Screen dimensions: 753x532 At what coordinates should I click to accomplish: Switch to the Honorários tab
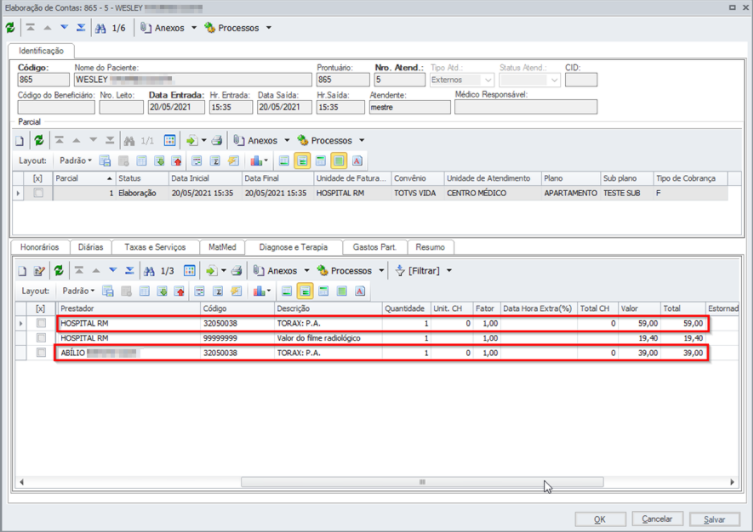point(39,247)
